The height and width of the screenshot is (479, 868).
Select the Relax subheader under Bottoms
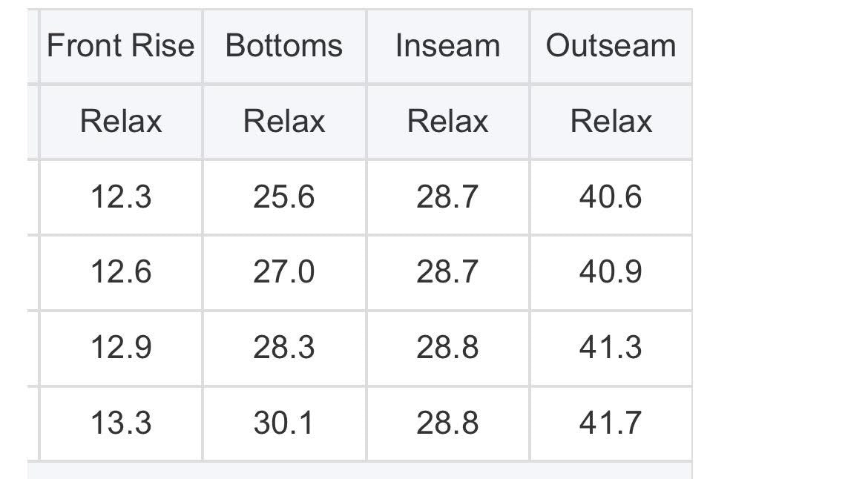284,122
